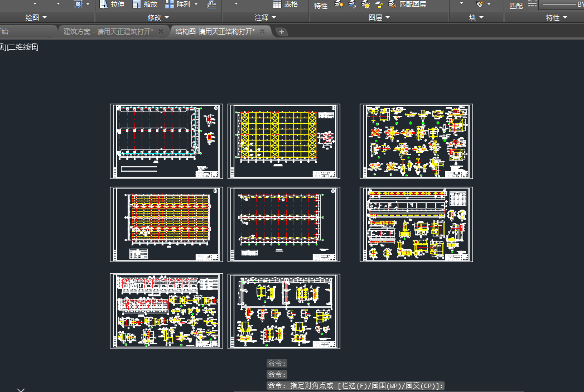Expand the 图层 (Layers) panel
Viewport: 584px width, 392px height.
coord(379,18)
